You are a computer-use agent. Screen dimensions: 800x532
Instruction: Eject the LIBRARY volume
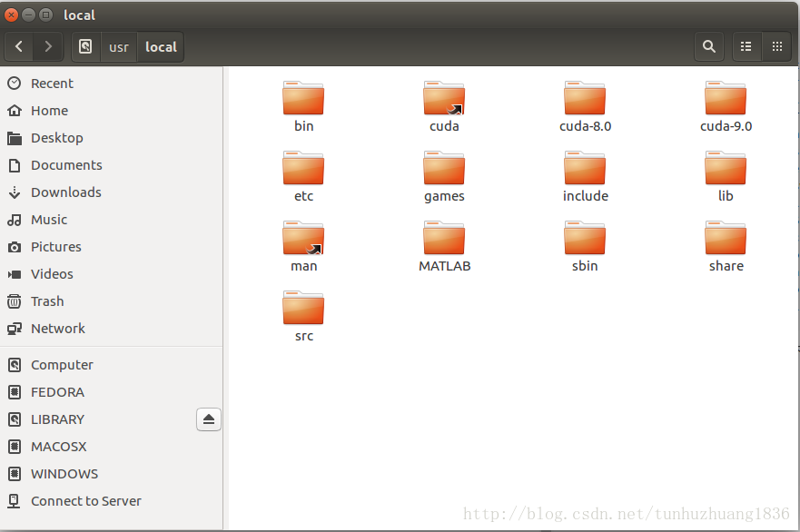tap(209, 419)
